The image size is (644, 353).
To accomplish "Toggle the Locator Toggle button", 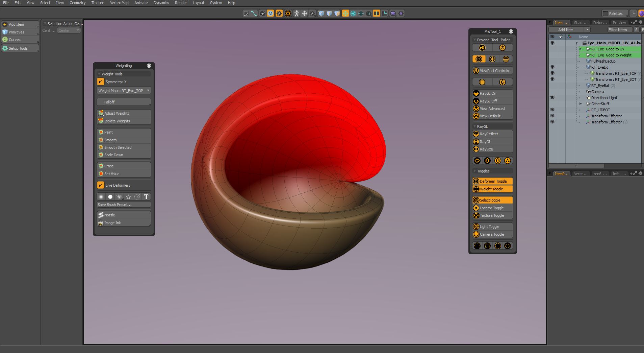I will [x=492, y=208].
